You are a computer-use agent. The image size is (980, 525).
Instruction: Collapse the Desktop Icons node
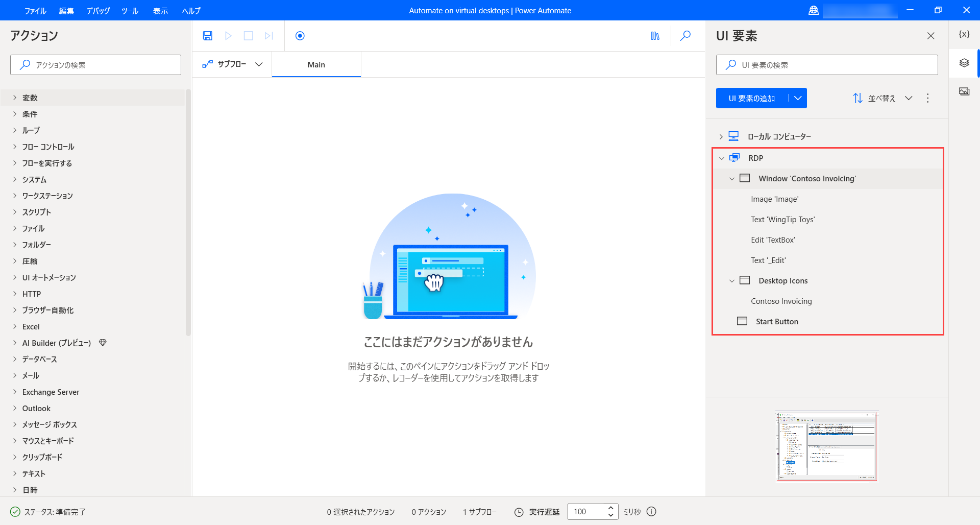tap(731, 281)
